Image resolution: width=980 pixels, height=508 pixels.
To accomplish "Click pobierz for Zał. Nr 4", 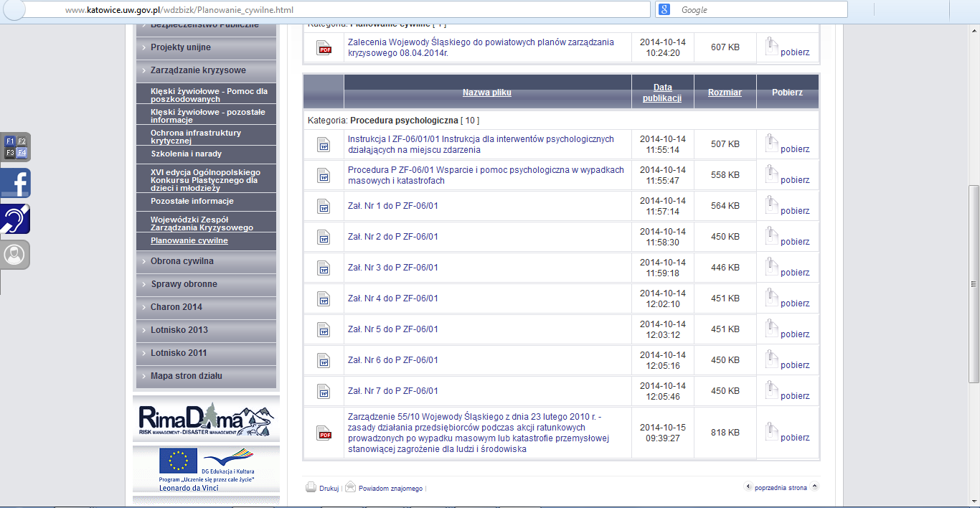I will click(795, 304).
